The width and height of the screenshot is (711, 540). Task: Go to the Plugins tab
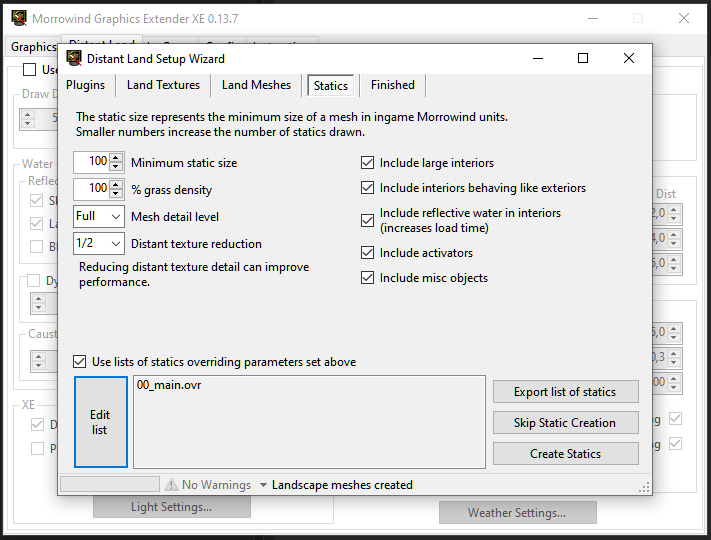click(86, 85)
